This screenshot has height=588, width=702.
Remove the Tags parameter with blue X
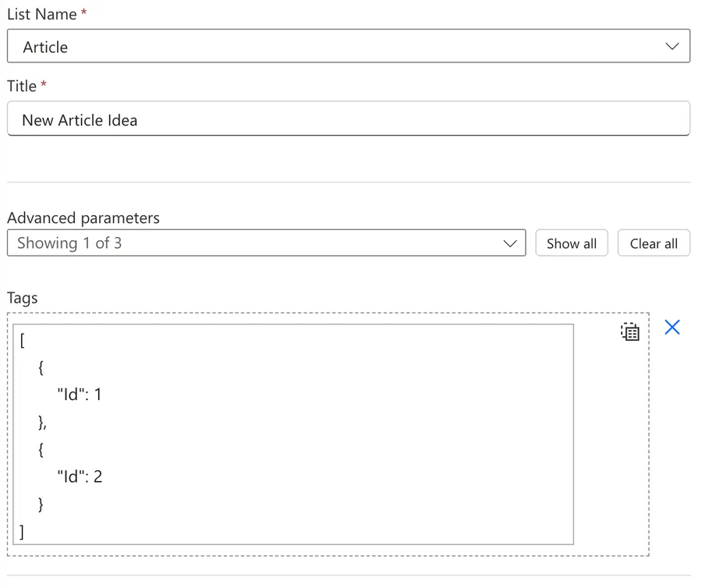point(672,327)
